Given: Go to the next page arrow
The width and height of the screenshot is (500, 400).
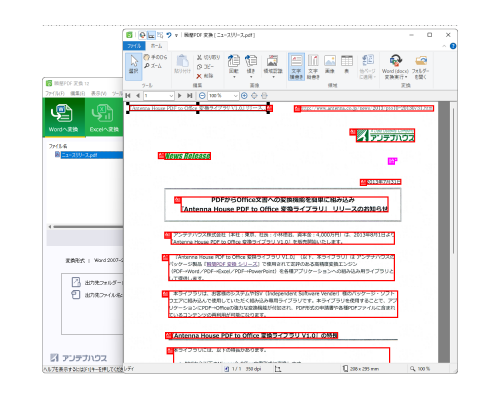Looking at the screenshot, I should (180, 96).
